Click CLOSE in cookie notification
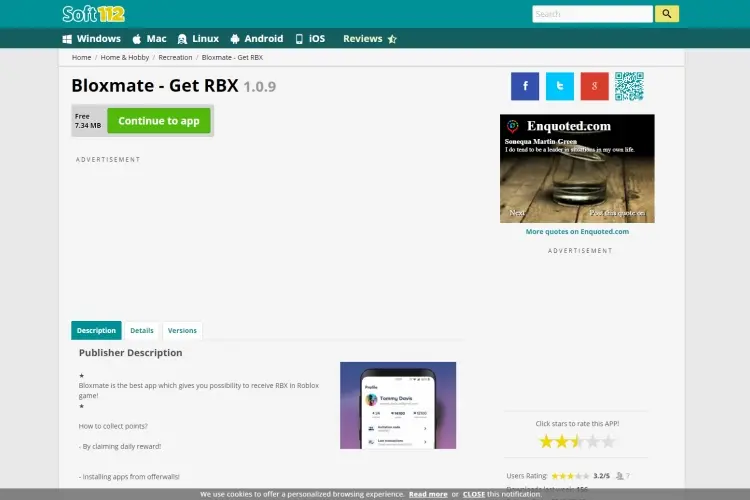This screenshot has width=750, height=500. (474, 494)
